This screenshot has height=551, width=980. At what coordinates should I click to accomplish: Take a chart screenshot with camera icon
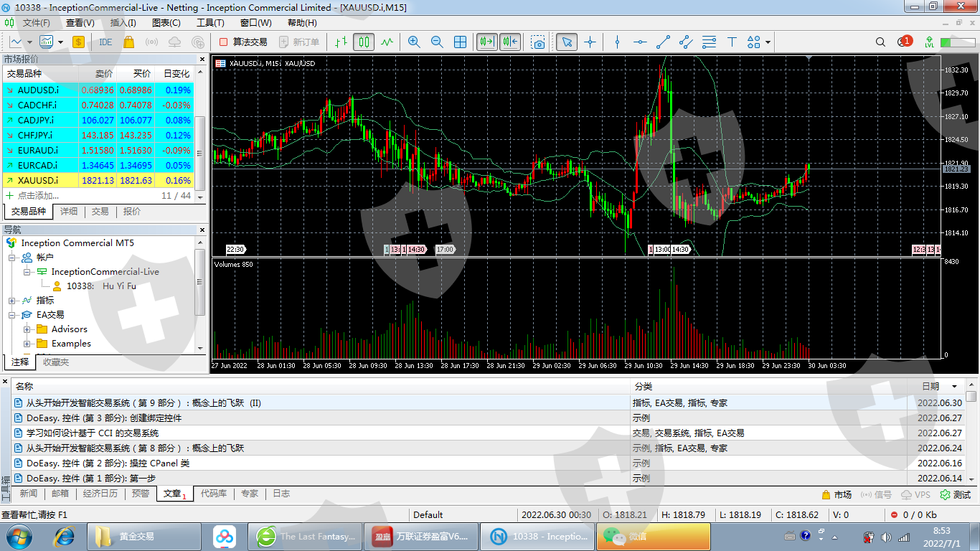pos(538,42)
